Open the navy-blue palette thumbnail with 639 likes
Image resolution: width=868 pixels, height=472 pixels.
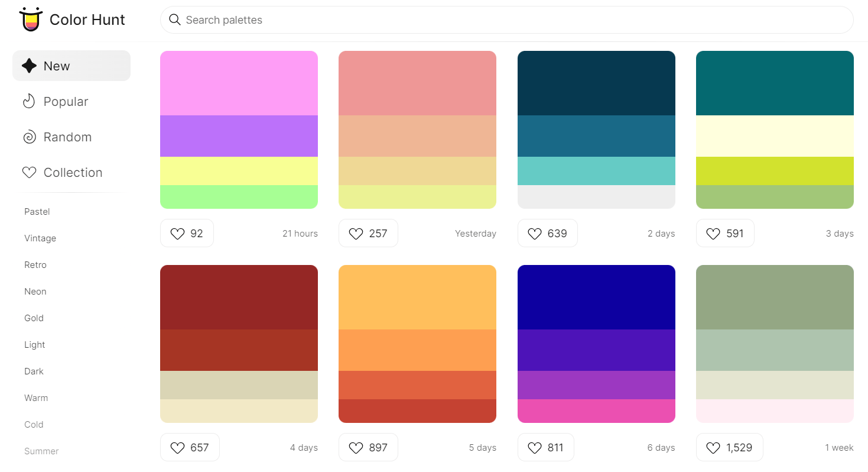pos(596,130)
